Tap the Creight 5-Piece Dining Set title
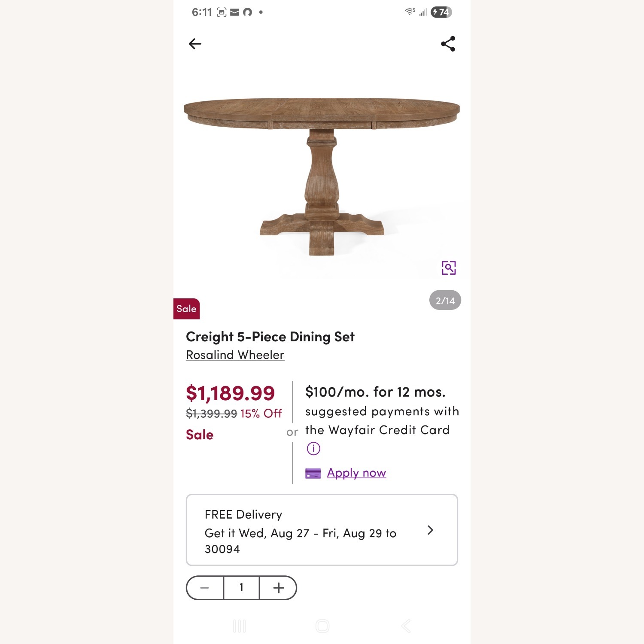This screenshot has height=644, width=644. 270,337
